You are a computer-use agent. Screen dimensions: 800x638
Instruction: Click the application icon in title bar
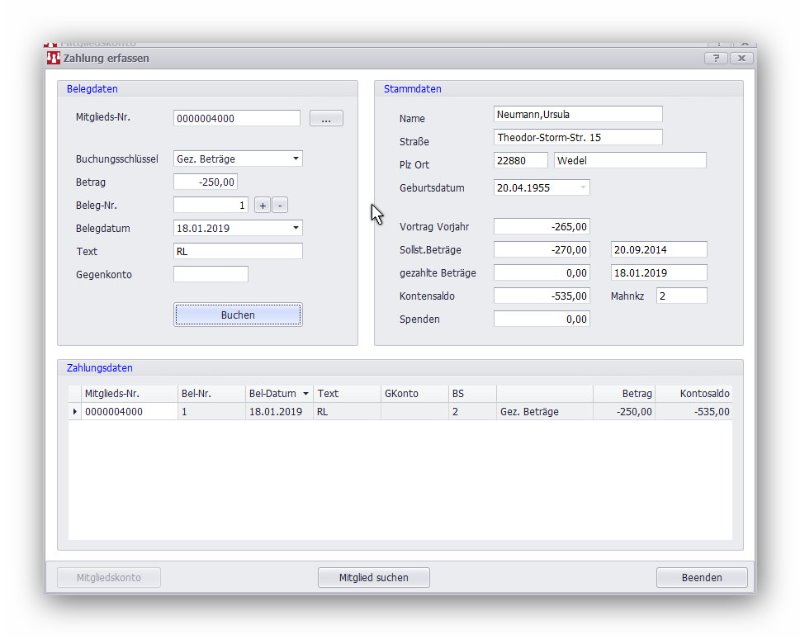53,59
